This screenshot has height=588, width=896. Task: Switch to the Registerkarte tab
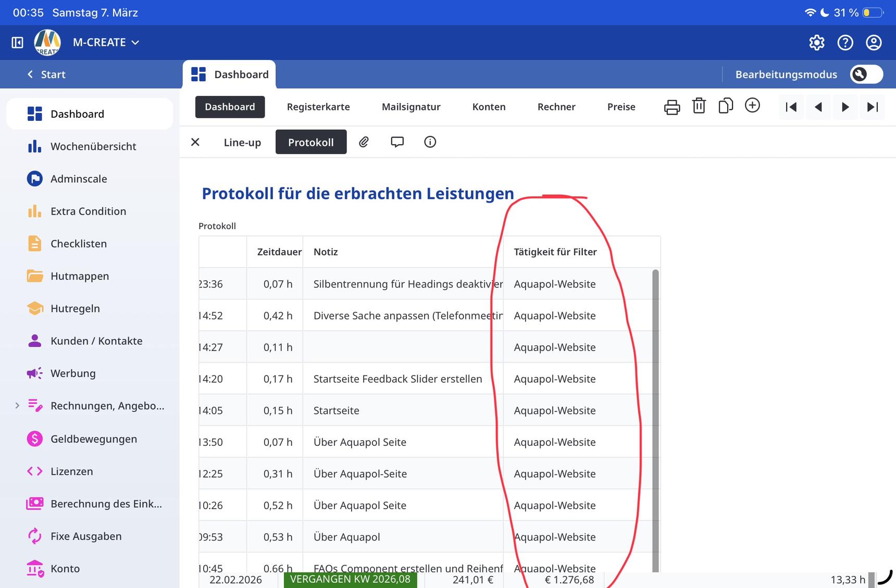[318, 107]
